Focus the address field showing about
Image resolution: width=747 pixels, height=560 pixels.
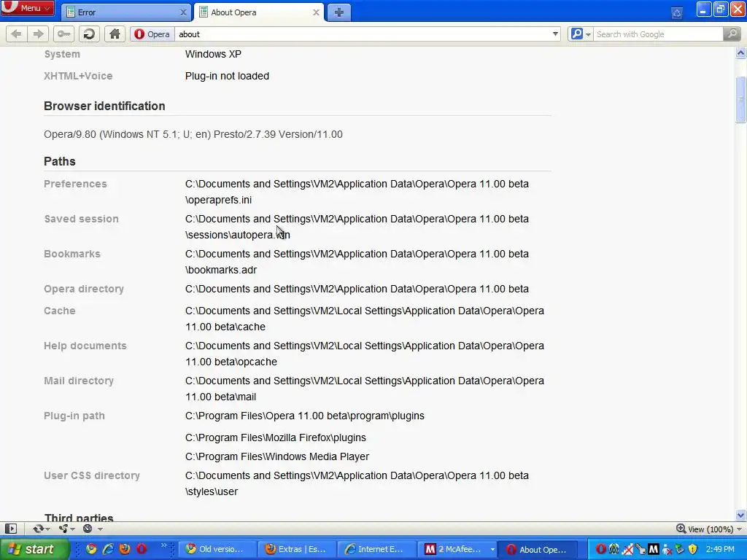362,34
